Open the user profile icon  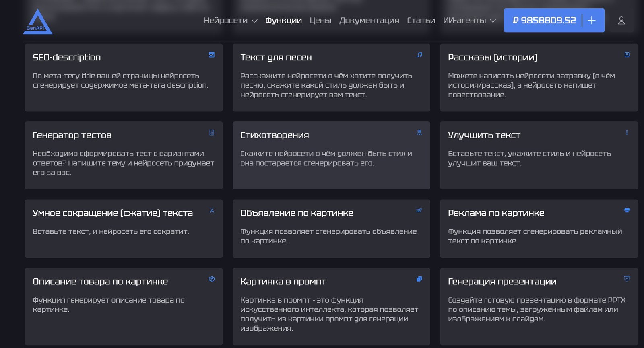click(621, 21)
